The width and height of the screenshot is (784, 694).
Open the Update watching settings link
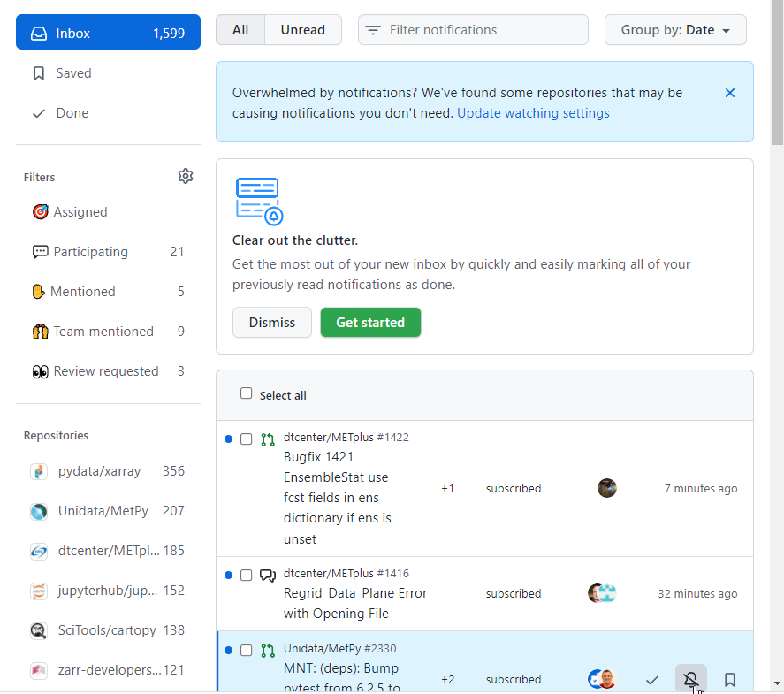(533, 112)
